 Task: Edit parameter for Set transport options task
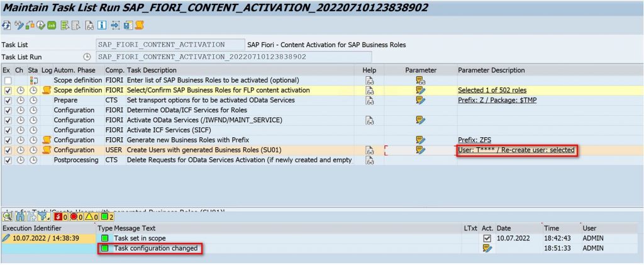pos(420,100)
